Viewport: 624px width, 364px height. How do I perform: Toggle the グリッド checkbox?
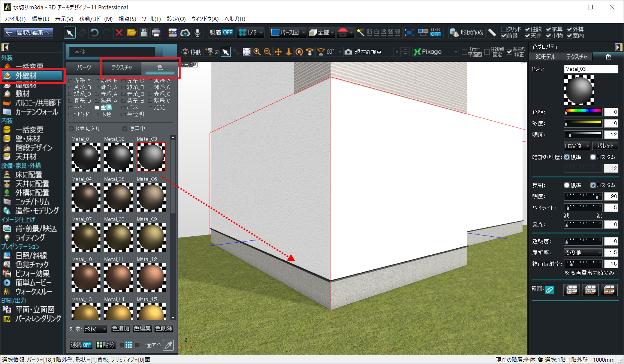(504, 29)
